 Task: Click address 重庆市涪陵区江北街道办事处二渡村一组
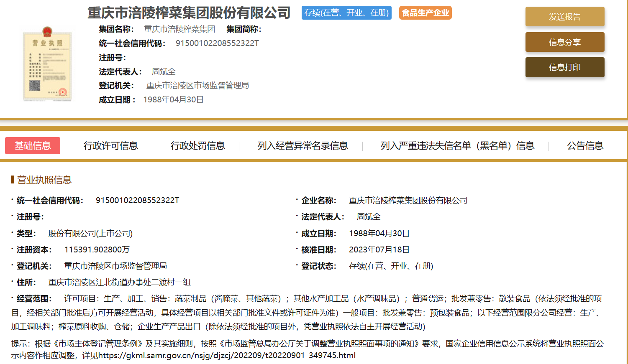pos(120,283)
